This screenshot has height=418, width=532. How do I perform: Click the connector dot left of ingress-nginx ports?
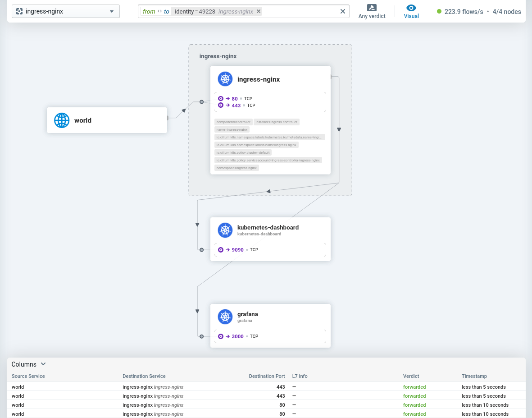[201, 102]
